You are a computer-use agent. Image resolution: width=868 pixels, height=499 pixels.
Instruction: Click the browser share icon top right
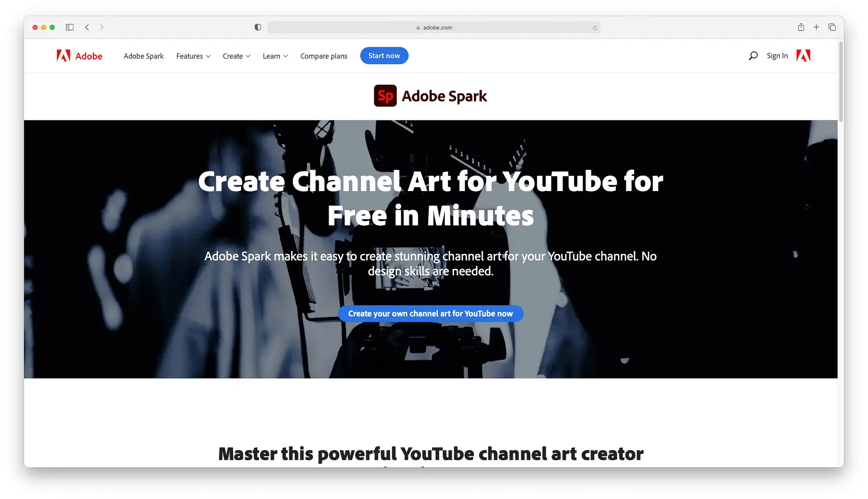tap(801, 27)
